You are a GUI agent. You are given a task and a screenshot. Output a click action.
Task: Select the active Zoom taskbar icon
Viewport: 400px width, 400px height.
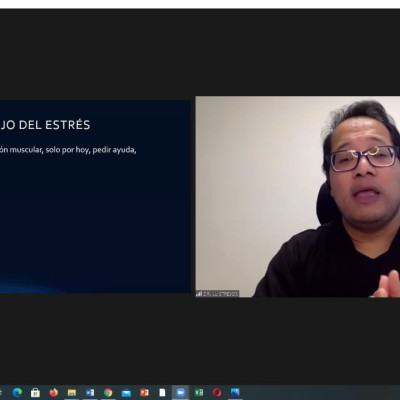[181, 392]
